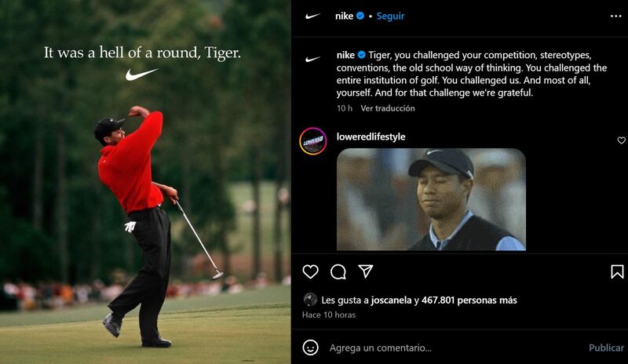Viewport: 628px width, 364px height.
Task: Click Ver traducción under the caption
Action: tap(388, 108)
